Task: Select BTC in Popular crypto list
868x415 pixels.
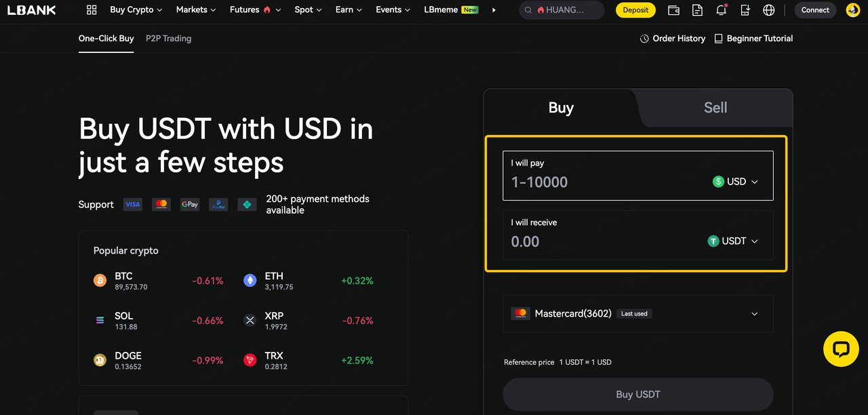Action: point(123,281)
